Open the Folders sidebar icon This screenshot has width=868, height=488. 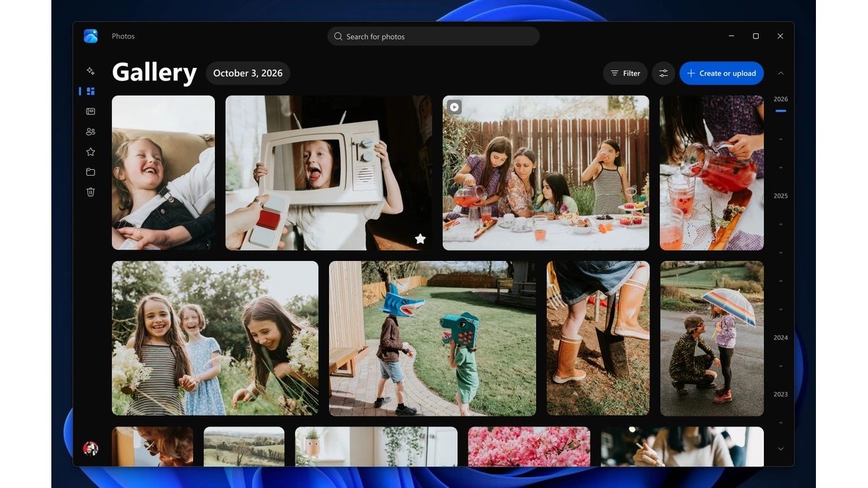click(x=90, y=172)
